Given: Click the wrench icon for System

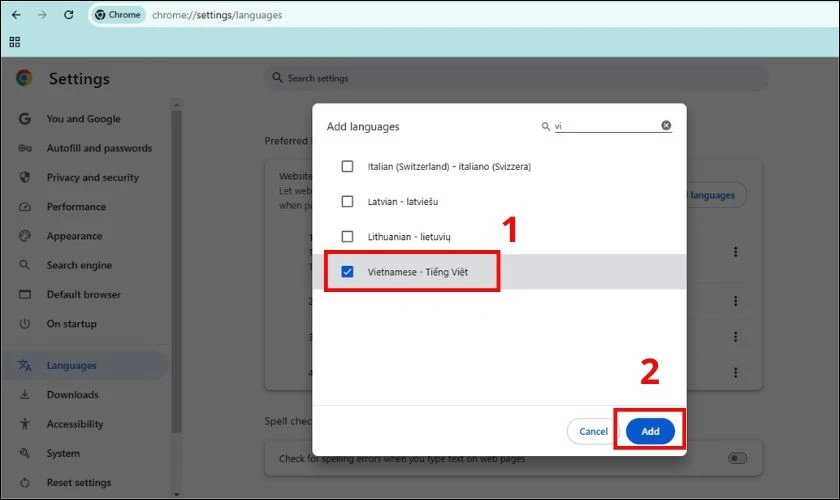Looking at the screenshot, I should (25, 453).
